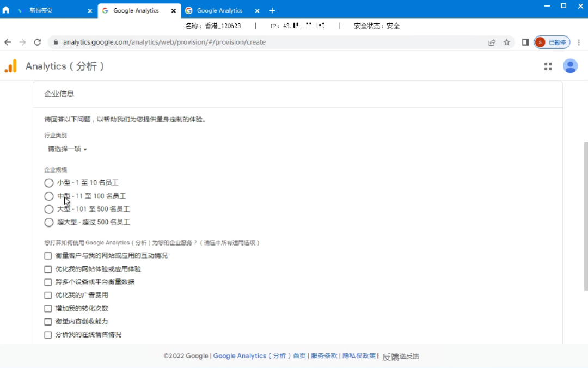Switch to the second Google Analytics tab
588x368 pixels.
click(x=220, y=10)
